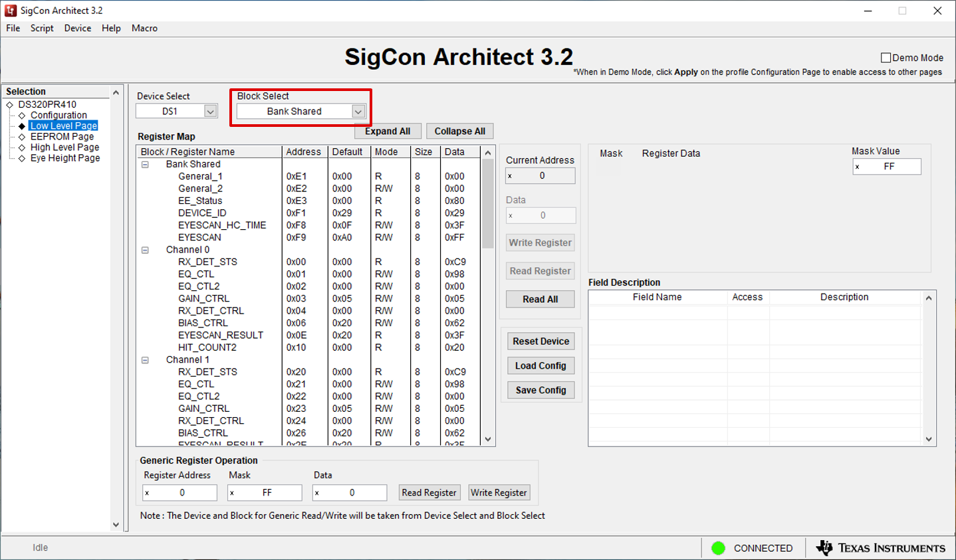
Task: Click the Register Map scrollbar up arrow
Action: pos(488,153)
